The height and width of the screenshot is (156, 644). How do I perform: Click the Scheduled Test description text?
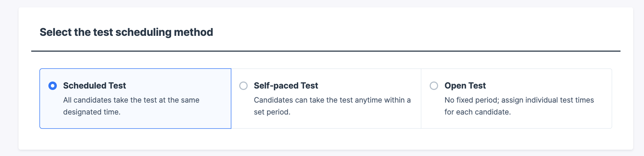131,106
